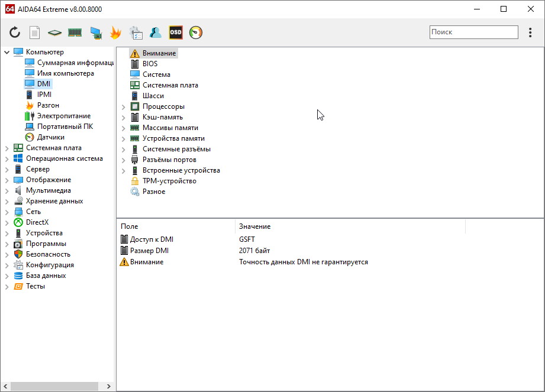The image size is (545, 392).
Task: Click the gauge sensor toolbar icon
Action: tap(196, 33)
